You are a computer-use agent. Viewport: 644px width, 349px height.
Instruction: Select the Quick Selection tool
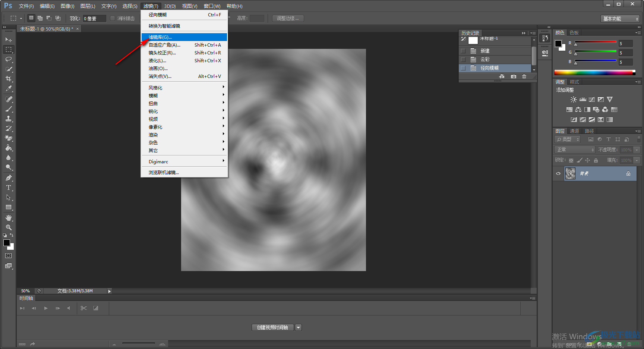[9, 69]
